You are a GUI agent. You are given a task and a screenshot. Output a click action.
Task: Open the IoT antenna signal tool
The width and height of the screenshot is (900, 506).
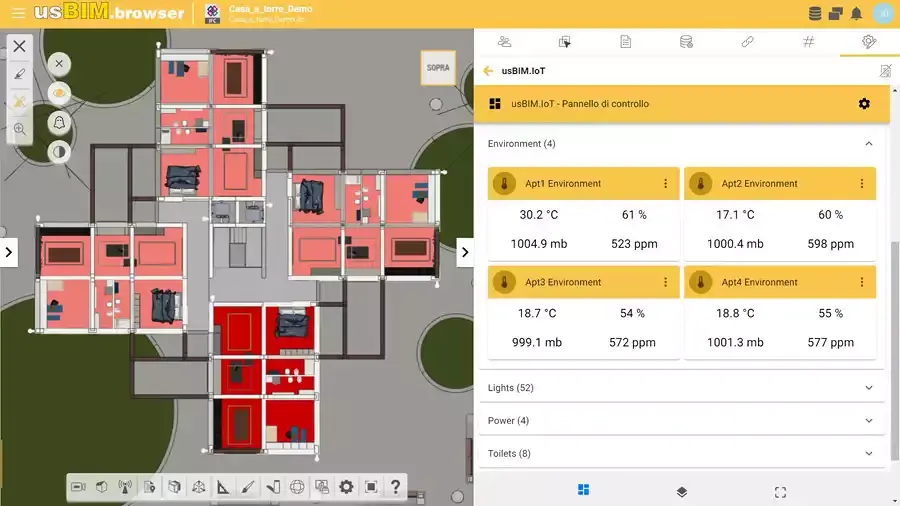click(x=125, y=487)
